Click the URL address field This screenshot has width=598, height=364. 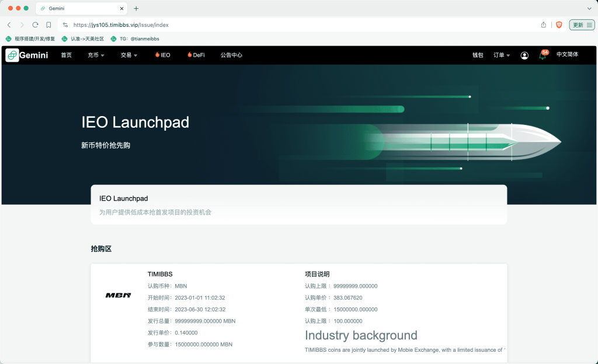[x=301, y=24]
